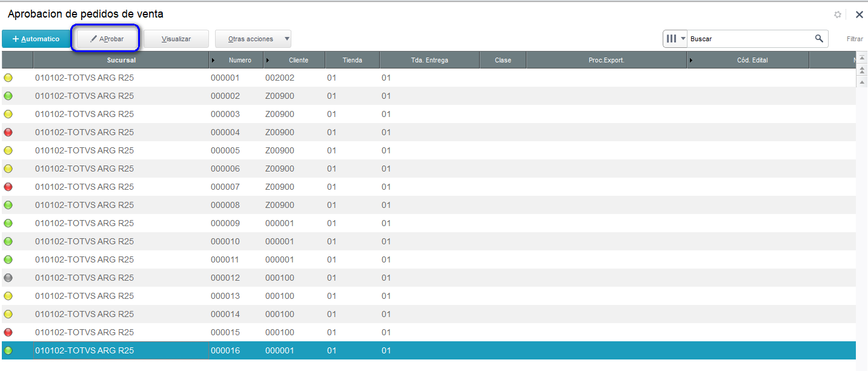Click red status icon of order 000015
Screen dimensions: 868x371
point(8,332)
